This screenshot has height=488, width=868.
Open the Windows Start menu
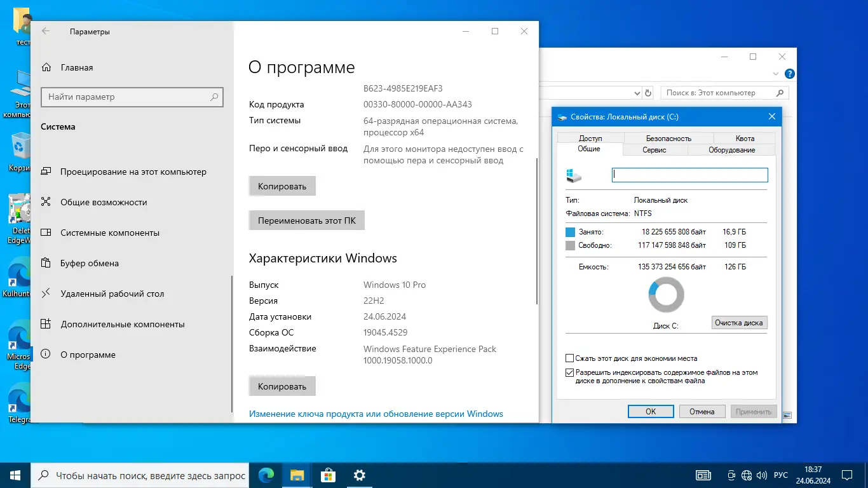(15, 475)
